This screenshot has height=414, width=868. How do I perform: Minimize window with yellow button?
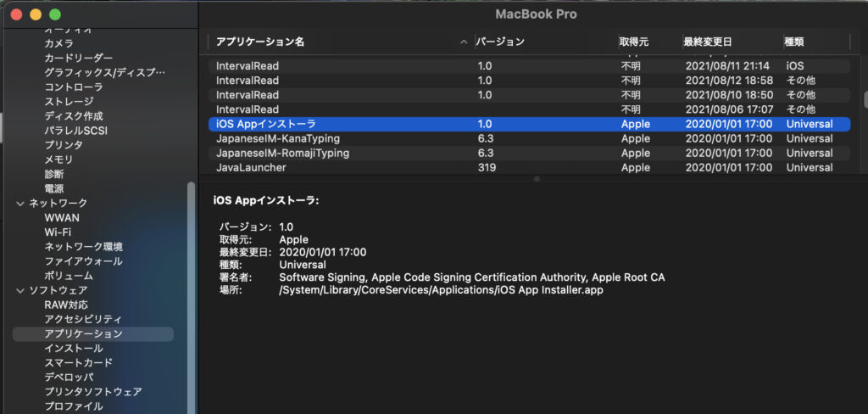(x=36, y=15)
